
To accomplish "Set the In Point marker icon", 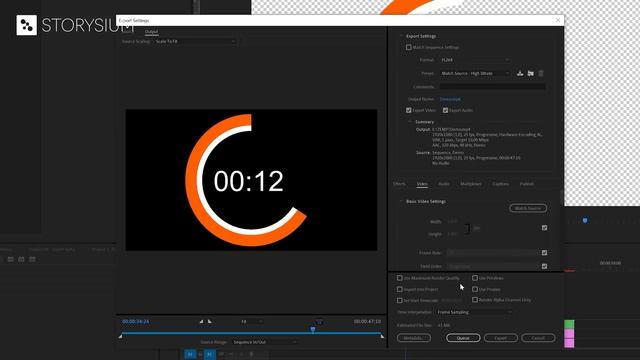I will pos(201,322).
